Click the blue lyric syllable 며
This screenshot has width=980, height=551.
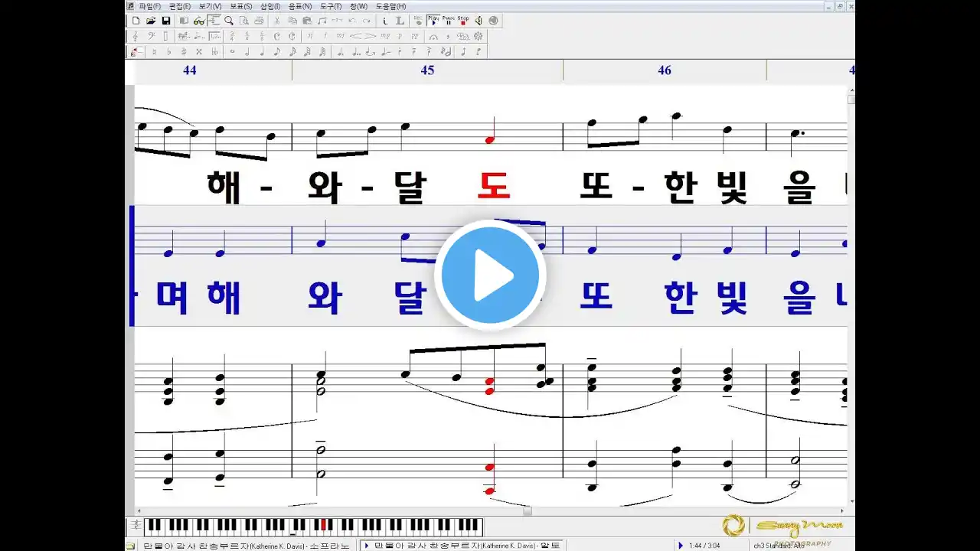[173, 297]
